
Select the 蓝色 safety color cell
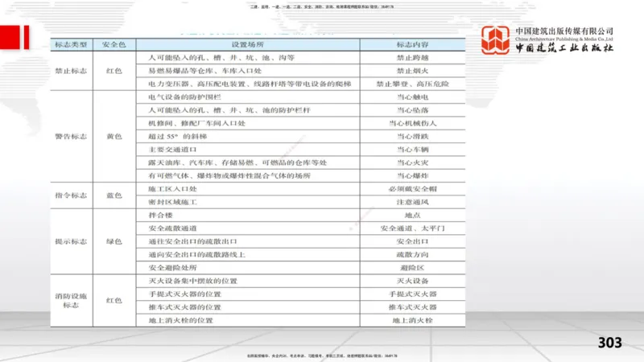pyautogui.click(x=114, y=195)
